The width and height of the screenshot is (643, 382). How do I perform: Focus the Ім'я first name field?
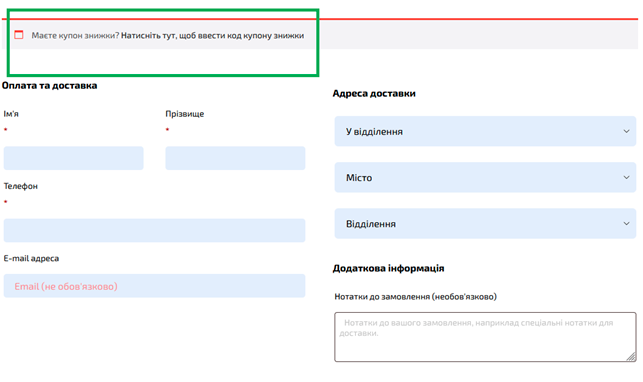pyautogui.click(x=73, y=158)
